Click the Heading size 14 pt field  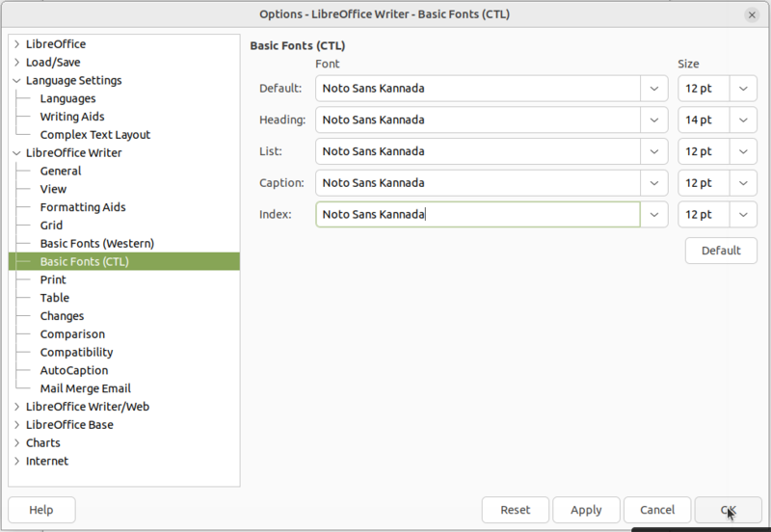[x=704, y=120]
